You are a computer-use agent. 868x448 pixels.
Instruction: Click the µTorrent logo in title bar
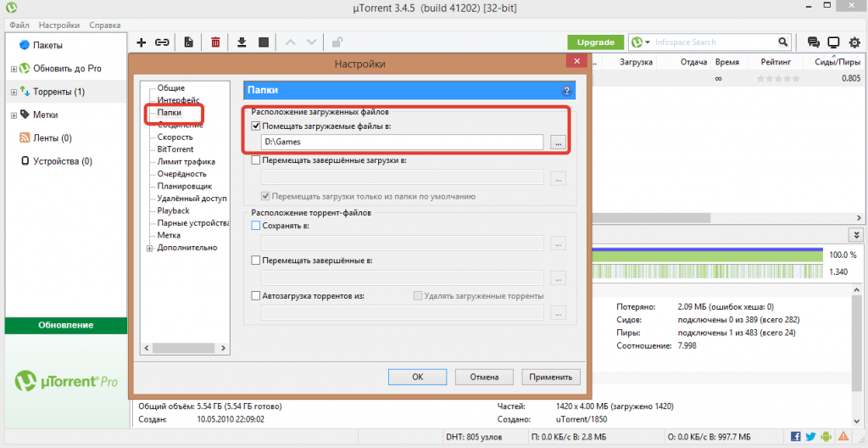tap(10, 8)
